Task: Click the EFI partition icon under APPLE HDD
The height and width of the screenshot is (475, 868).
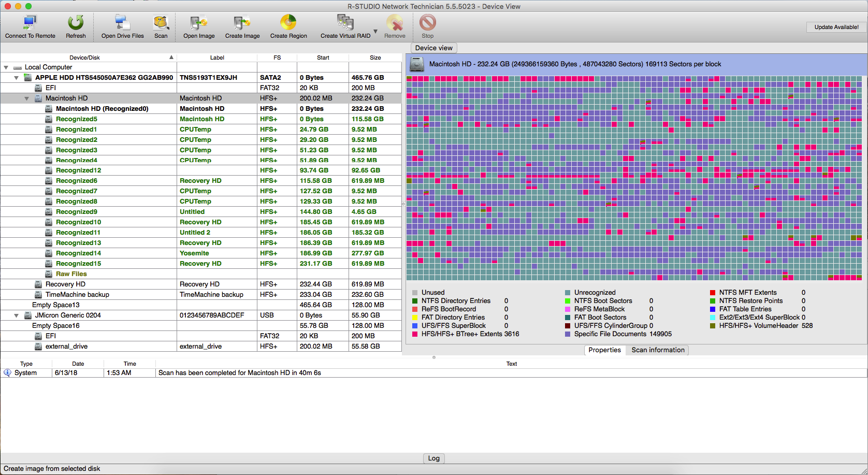Action: (x=38, y=88)
